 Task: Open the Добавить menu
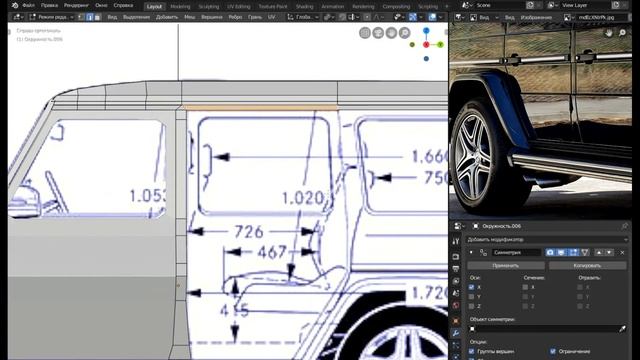167,17
